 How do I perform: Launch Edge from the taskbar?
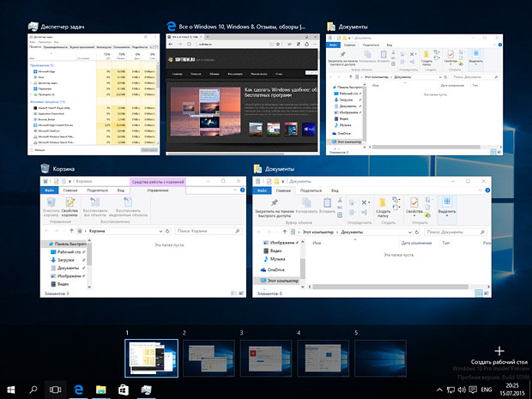78,390
